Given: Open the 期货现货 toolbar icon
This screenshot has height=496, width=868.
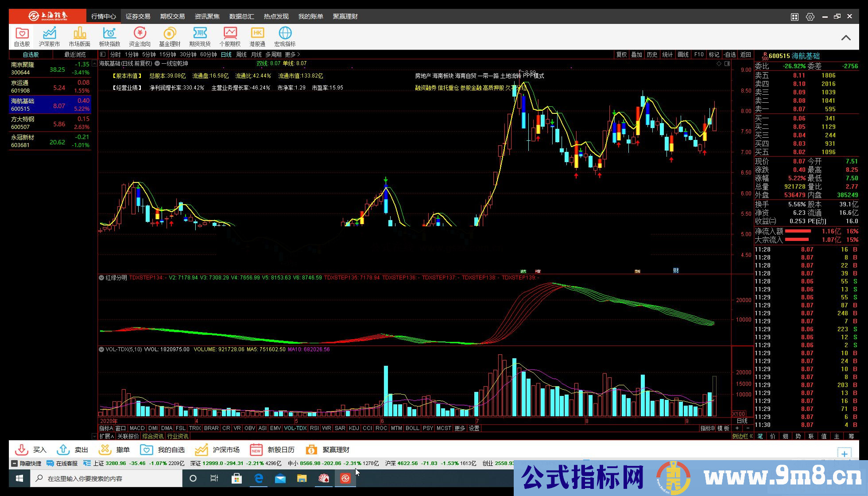Looking at the screenshot, I should [200, 36].
